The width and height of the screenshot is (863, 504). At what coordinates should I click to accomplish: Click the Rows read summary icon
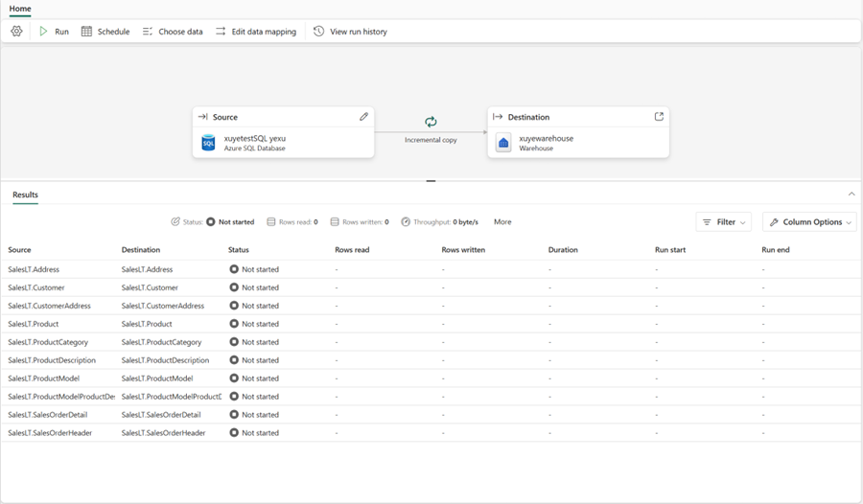click(x=270, y=221)
